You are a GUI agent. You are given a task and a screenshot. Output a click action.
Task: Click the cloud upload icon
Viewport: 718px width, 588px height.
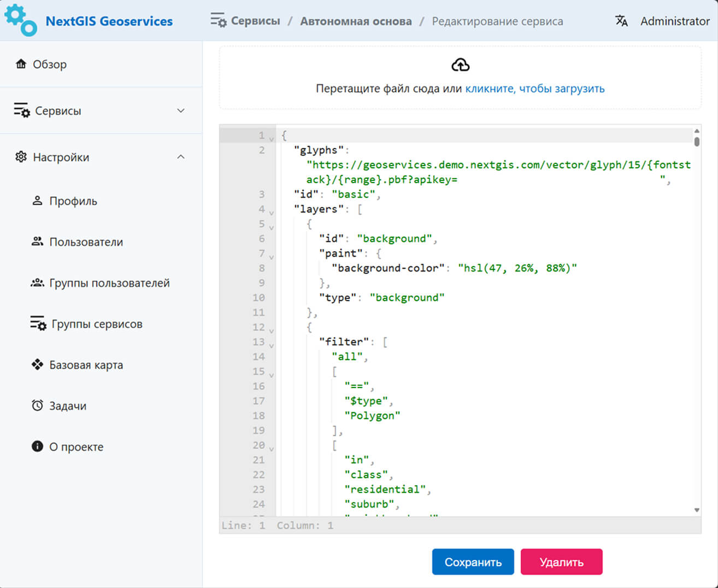tap(460, 65)
